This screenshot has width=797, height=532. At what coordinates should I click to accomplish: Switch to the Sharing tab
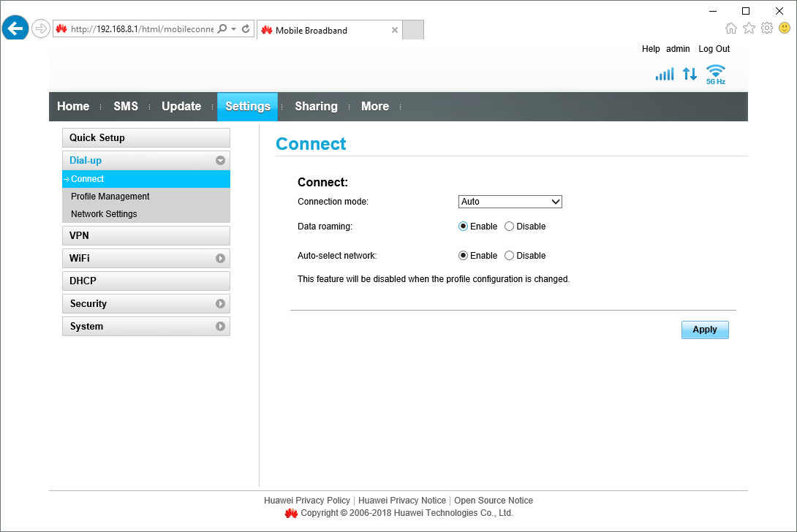click(316, 107)
